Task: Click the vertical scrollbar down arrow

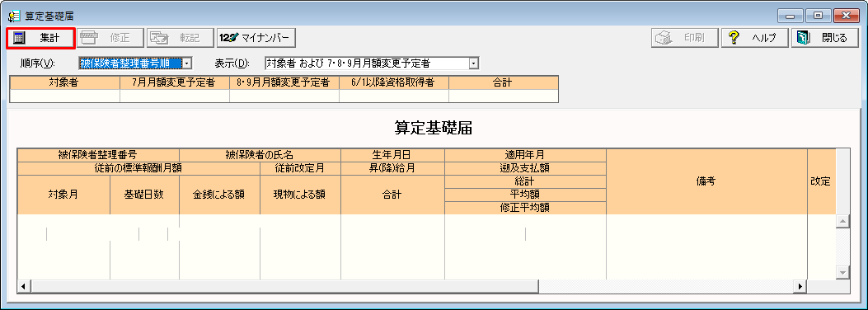Action: point(842,272)
